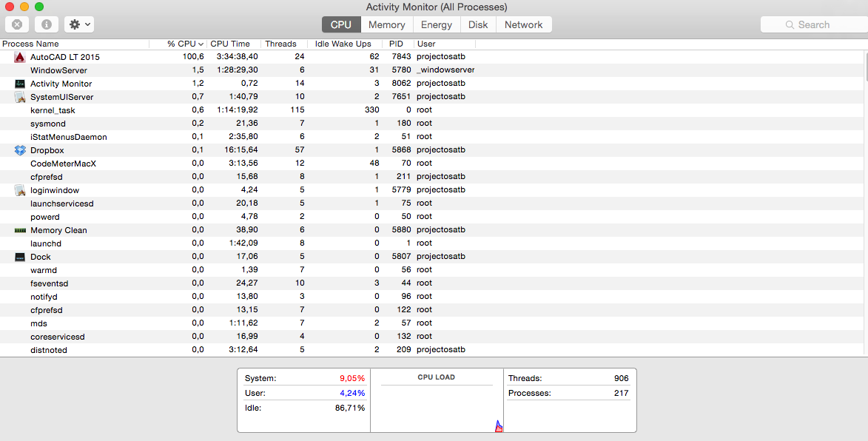Toggle % CPU column sort order

click(x=178, y=44)
